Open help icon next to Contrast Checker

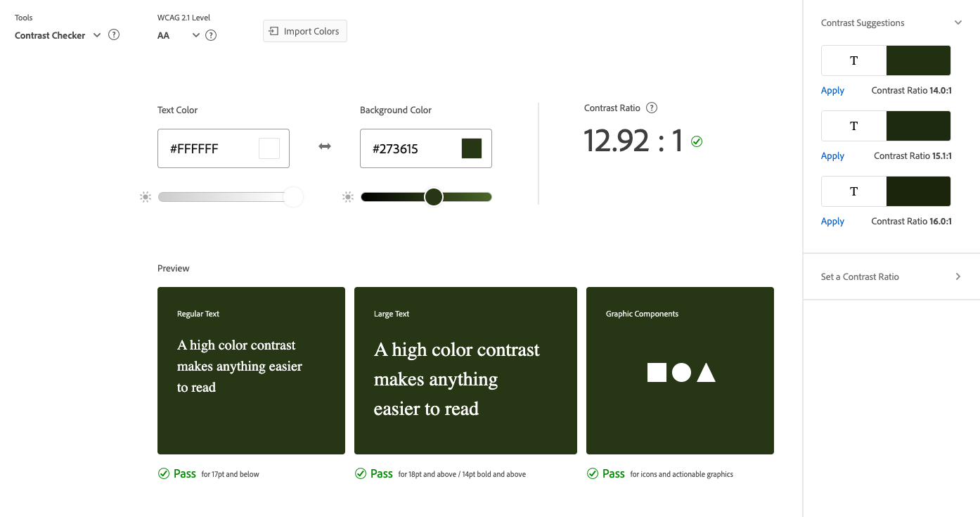(114, 34)
